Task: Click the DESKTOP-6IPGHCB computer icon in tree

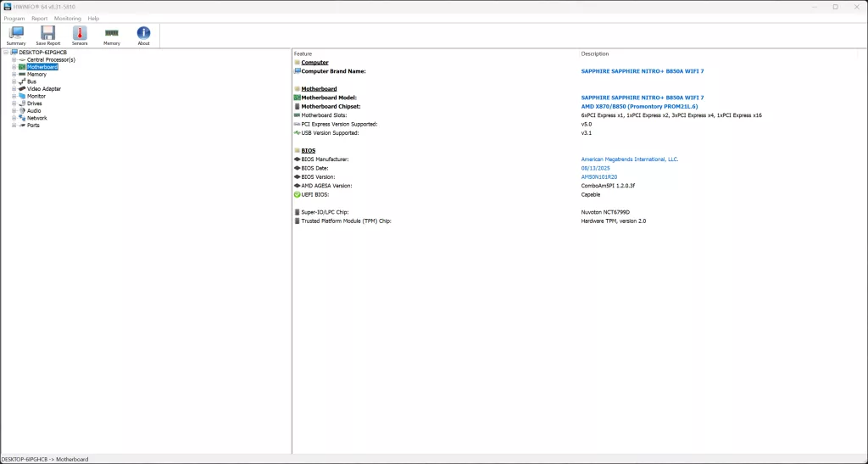Action: (x=14, y=52)
